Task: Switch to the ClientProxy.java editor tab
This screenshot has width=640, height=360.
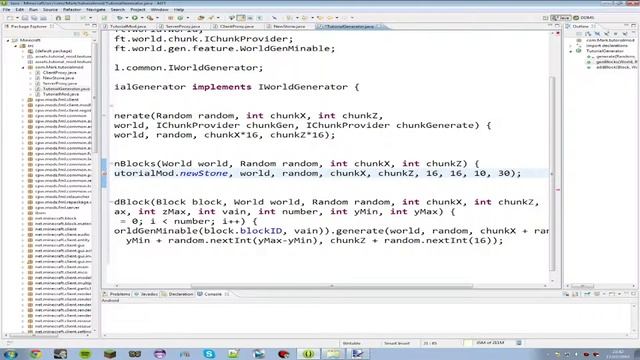Action: 237,26
